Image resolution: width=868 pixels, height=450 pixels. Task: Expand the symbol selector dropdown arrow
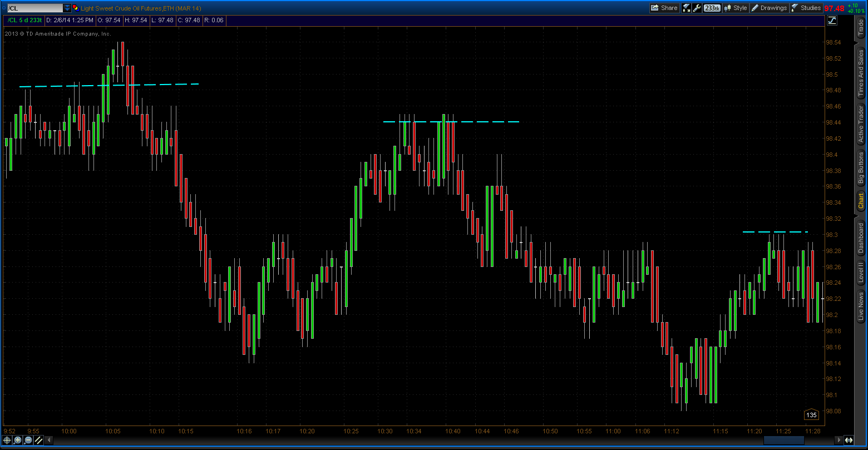[x=67, y=8]
